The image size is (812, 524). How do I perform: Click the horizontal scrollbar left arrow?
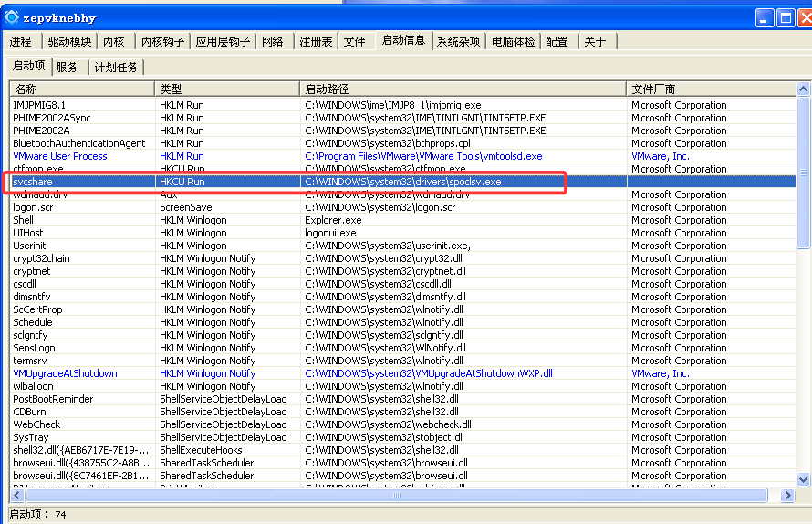pos(16,494)
